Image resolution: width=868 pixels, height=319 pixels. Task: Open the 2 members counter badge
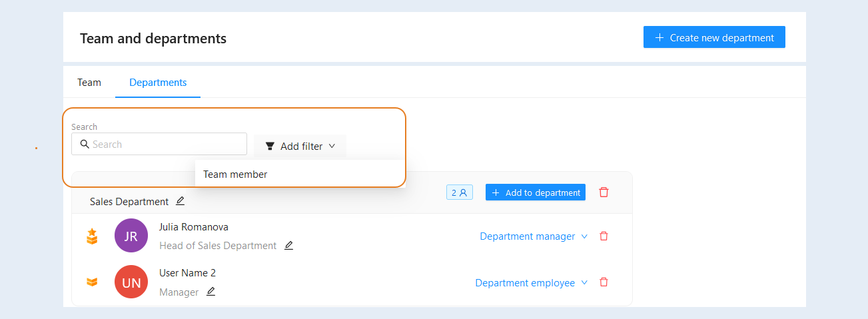tap(459, 192)
